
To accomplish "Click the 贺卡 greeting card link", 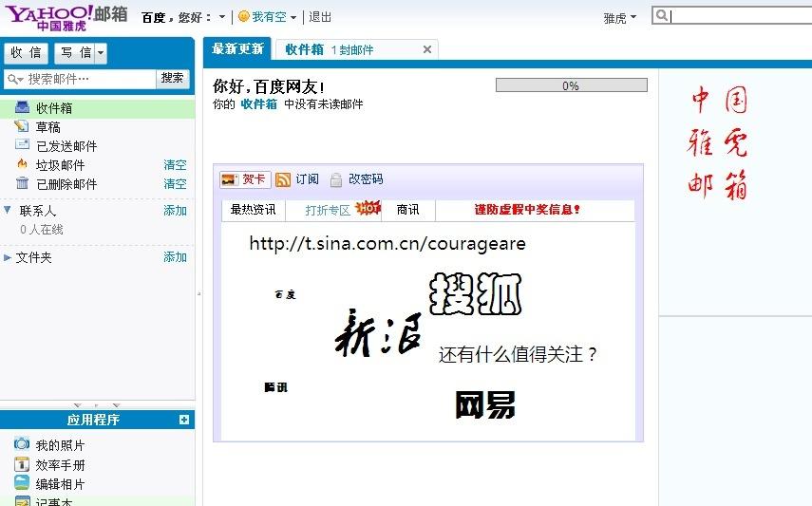I will point(254,179).
